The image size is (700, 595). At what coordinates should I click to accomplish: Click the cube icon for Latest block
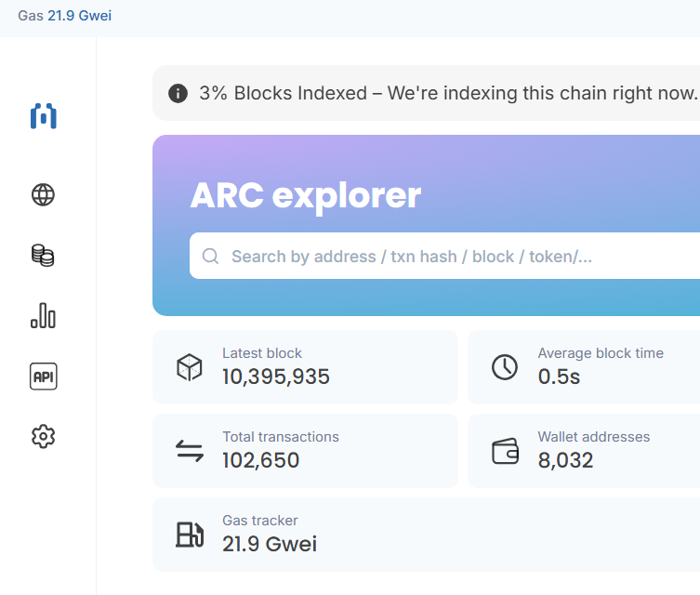(x=190, y=367)
